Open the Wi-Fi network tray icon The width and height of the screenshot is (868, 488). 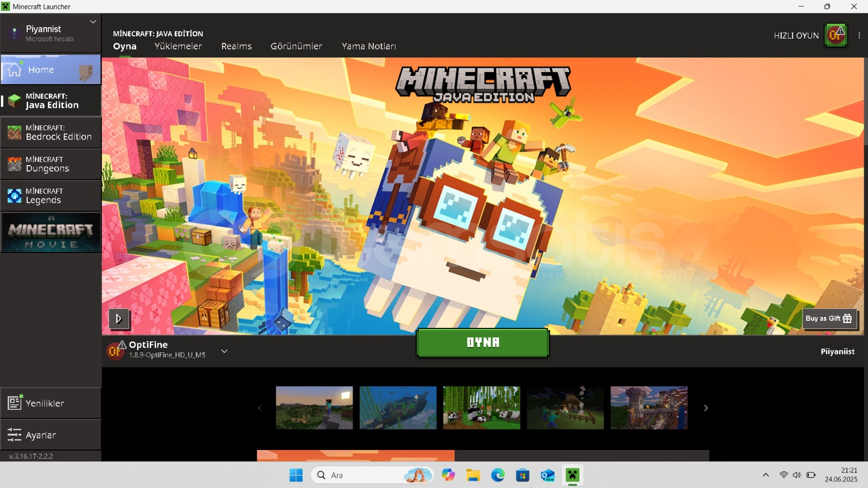point(783,475)
